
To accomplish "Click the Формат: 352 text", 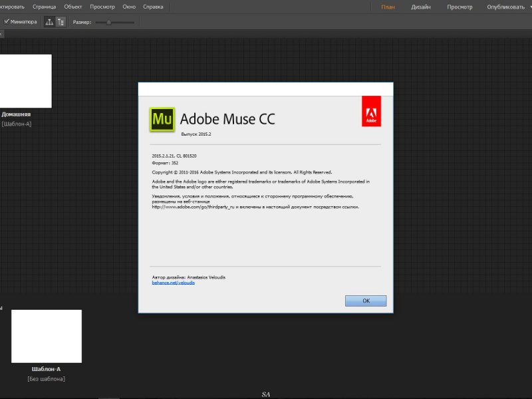I will click(165, 163).
